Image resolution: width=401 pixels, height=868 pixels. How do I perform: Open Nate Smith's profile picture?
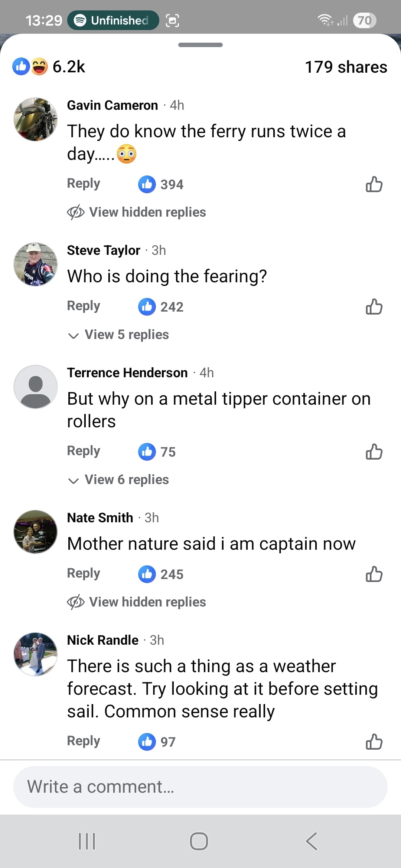point(36,532)
